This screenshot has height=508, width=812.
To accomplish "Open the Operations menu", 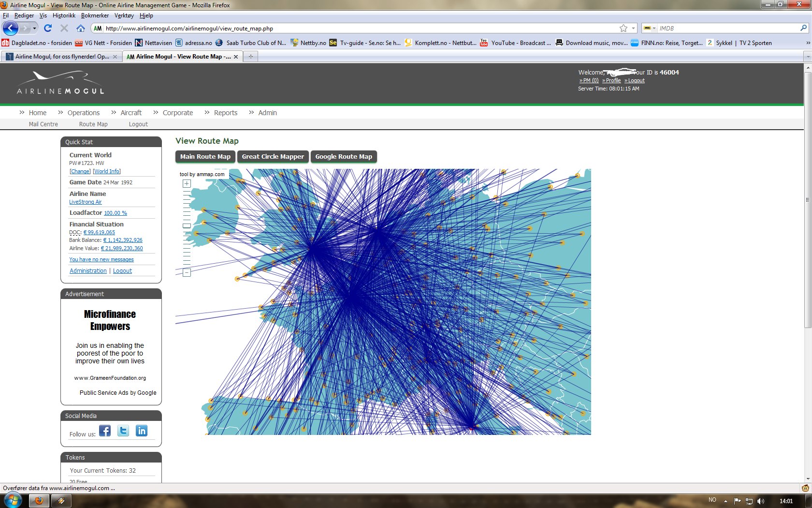I will click(83, 113).
